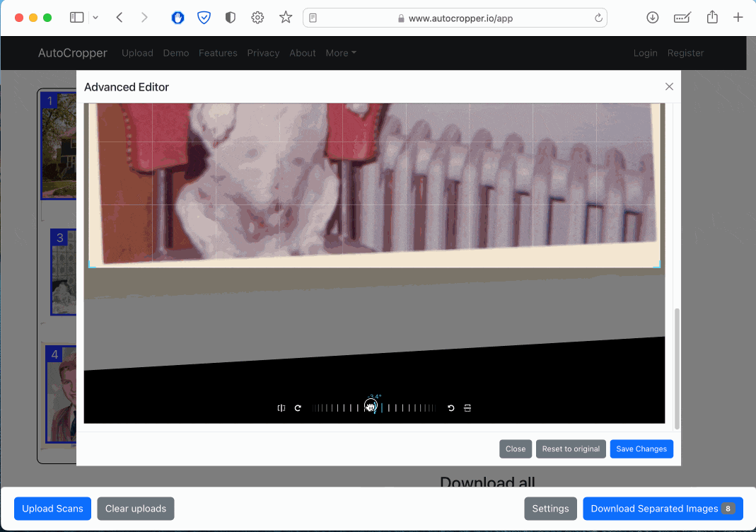Viewport: 756px width, 532px height.
Task: Open the Safari settings gear icon
Action: (x=257, y=17)
